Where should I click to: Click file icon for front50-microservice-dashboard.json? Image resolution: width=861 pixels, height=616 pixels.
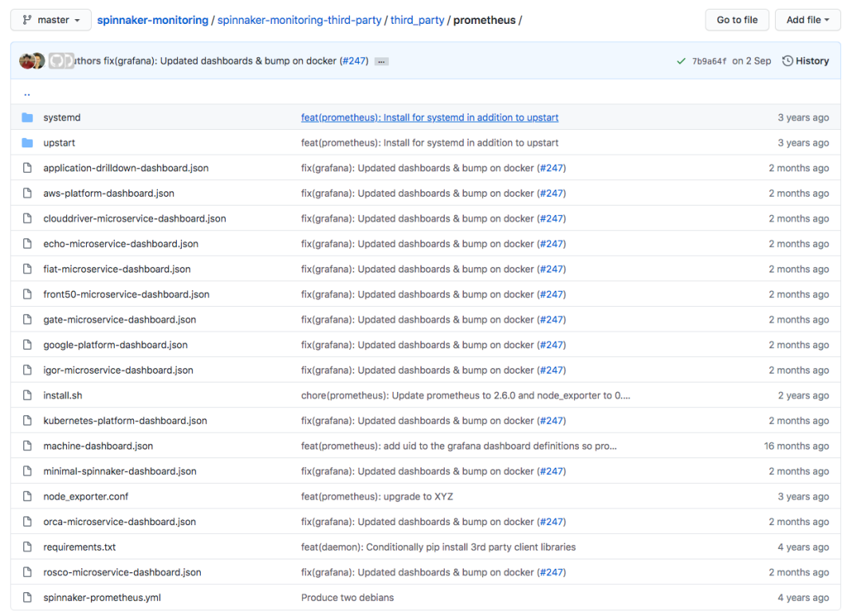27,294
